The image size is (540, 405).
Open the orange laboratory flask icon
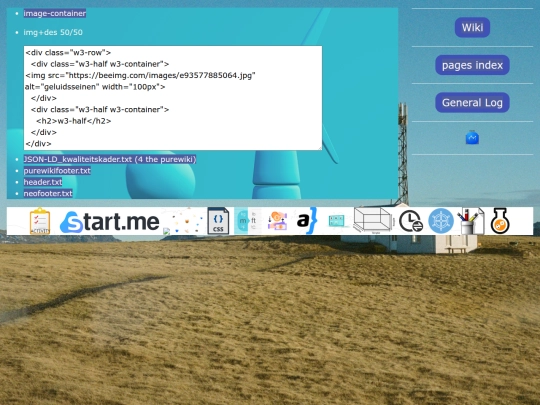(500, 221)
